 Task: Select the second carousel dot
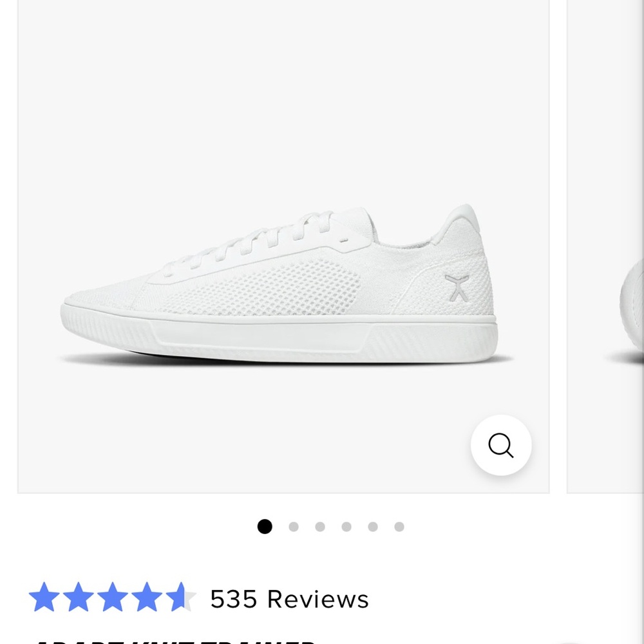(294, 527)
